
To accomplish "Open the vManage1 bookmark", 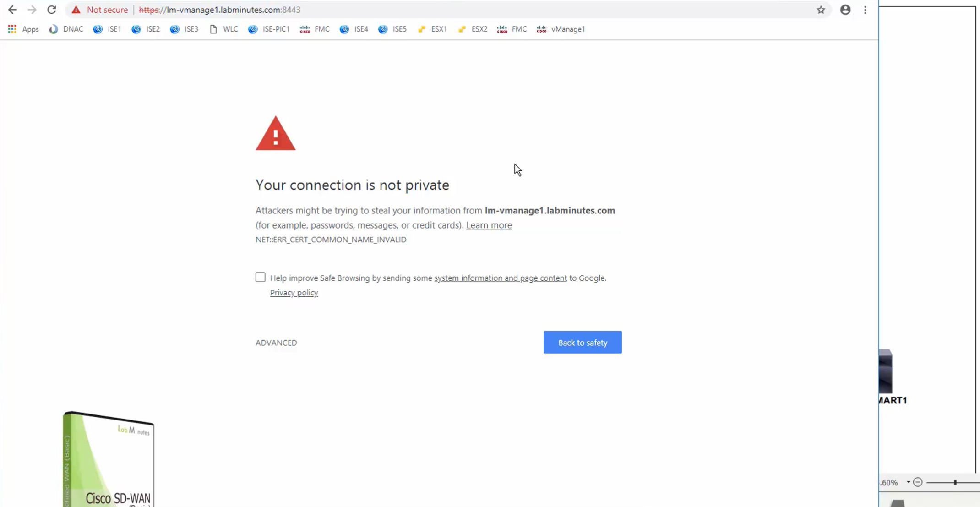I will [561, 29].
